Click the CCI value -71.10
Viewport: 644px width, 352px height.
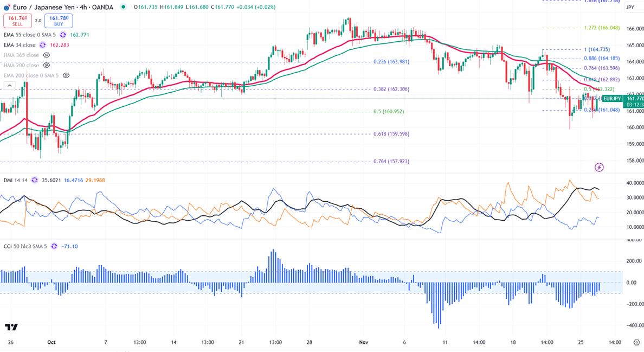click(x=69, y=246)
